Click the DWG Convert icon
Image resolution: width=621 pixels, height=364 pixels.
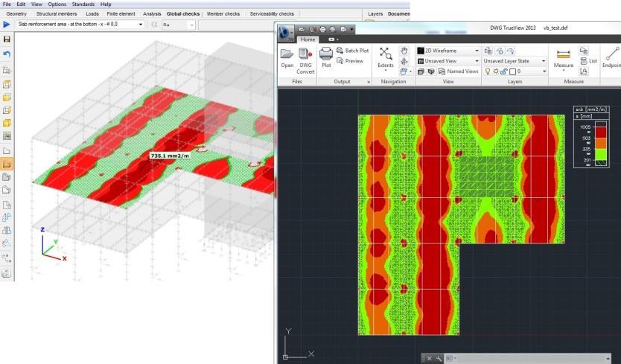click(x=305, y=54)
